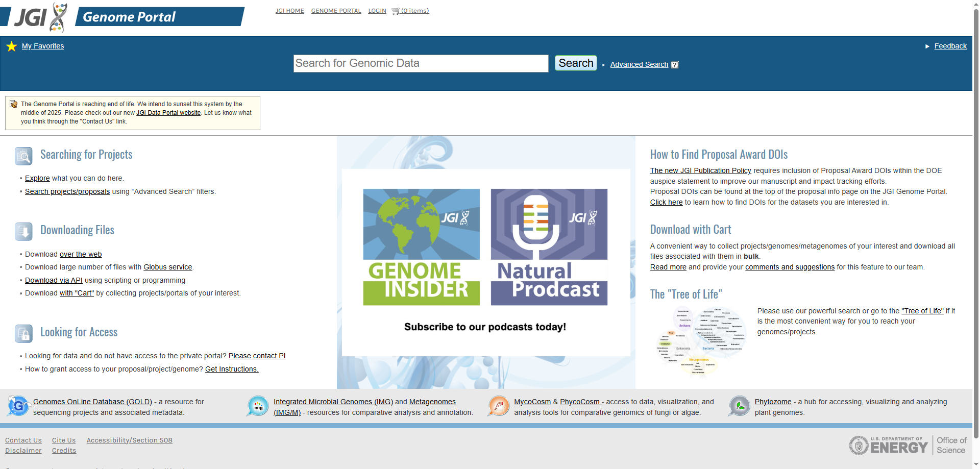Open the Genome Insider podcast image
980x469 pixels.
point(422,247)
